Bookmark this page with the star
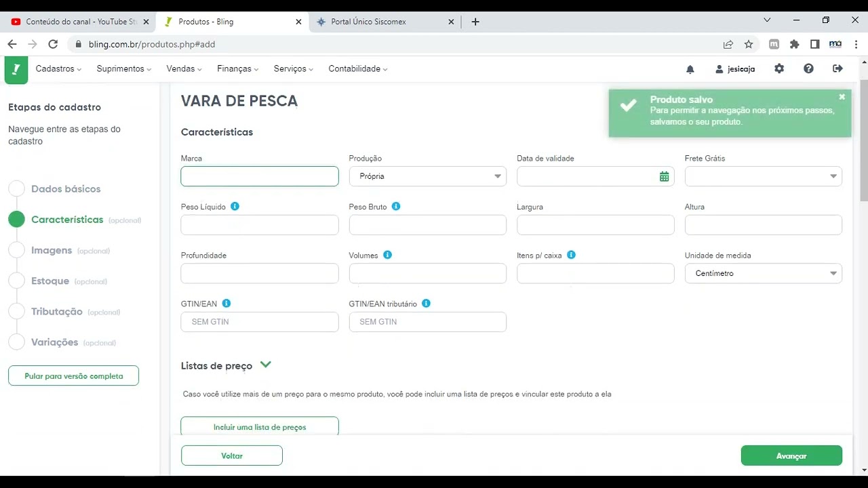 point(749,44)
